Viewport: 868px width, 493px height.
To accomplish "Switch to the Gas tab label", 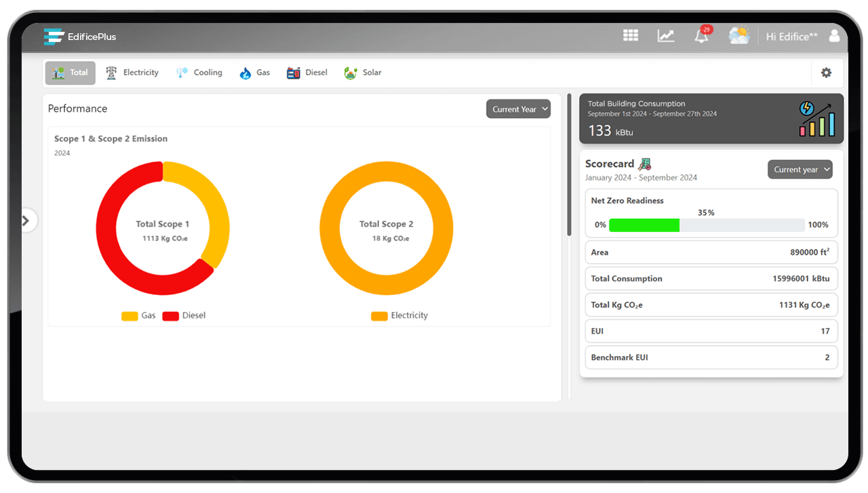I will pyautogui.click(x=263, y=73).
